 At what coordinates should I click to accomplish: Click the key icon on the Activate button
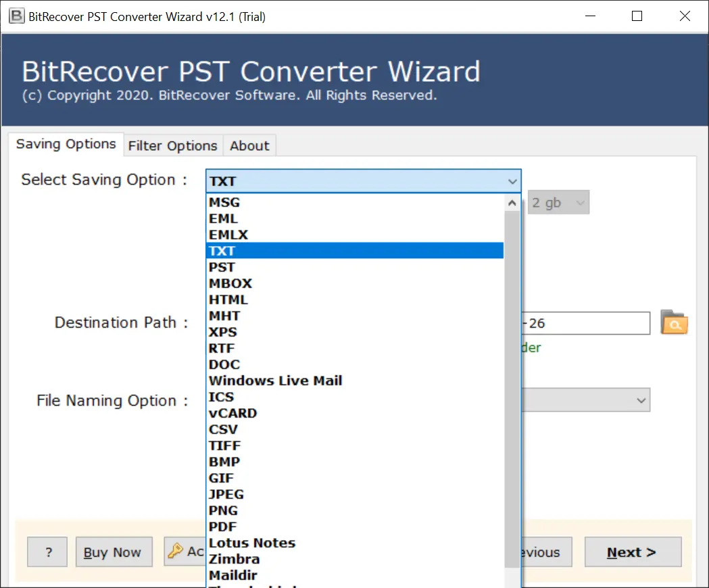pyautogui.click(x=176, y=552)
